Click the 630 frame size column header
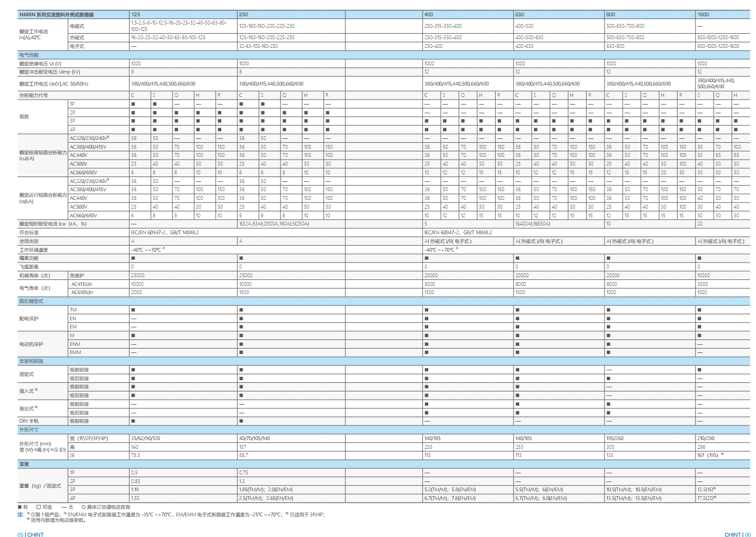 tap(520, 15)
